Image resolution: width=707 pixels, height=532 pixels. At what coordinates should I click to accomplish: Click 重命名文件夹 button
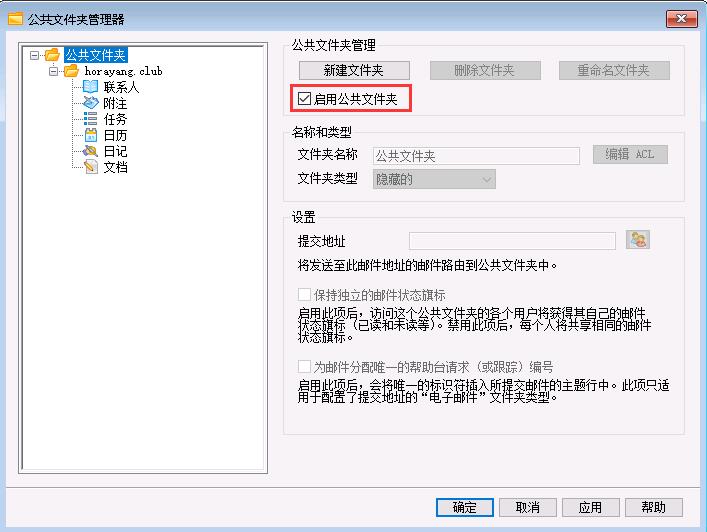pos(614,70)
